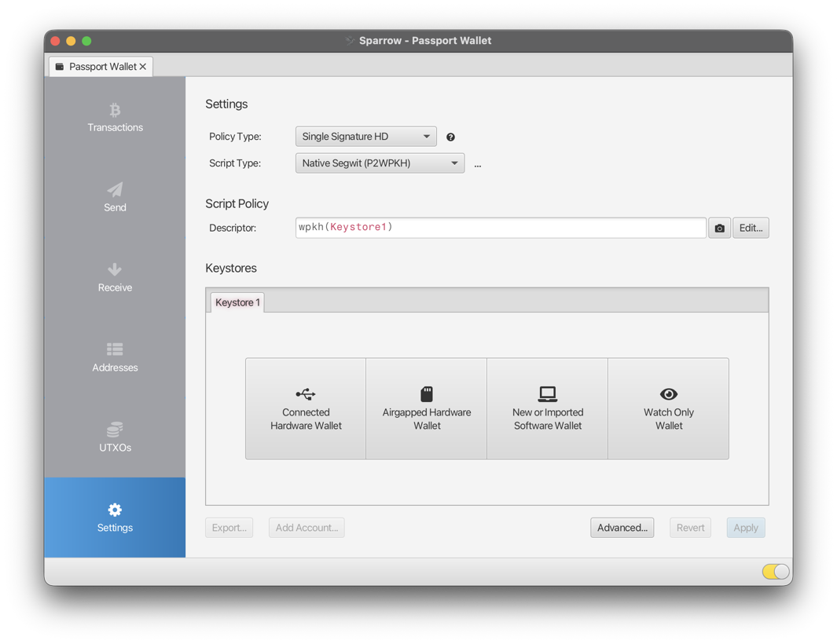
Task: Click the Policy Type help icon
Action: tap(450, 137)
